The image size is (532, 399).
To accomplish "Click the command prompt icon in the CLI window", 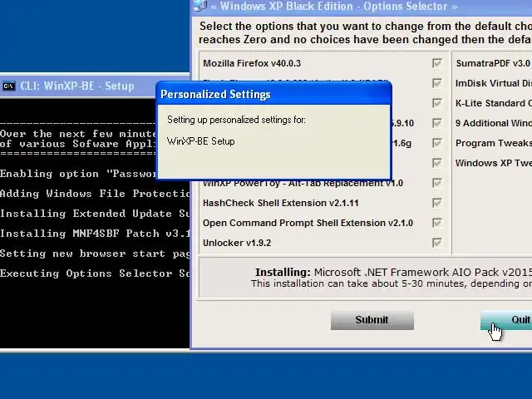I will coord(9,86).
